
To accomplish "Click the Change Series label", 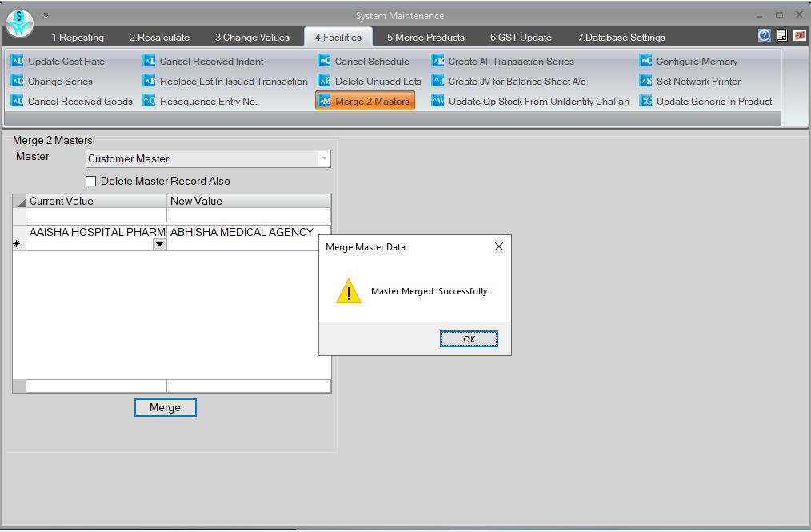I will tap(60, 82).
